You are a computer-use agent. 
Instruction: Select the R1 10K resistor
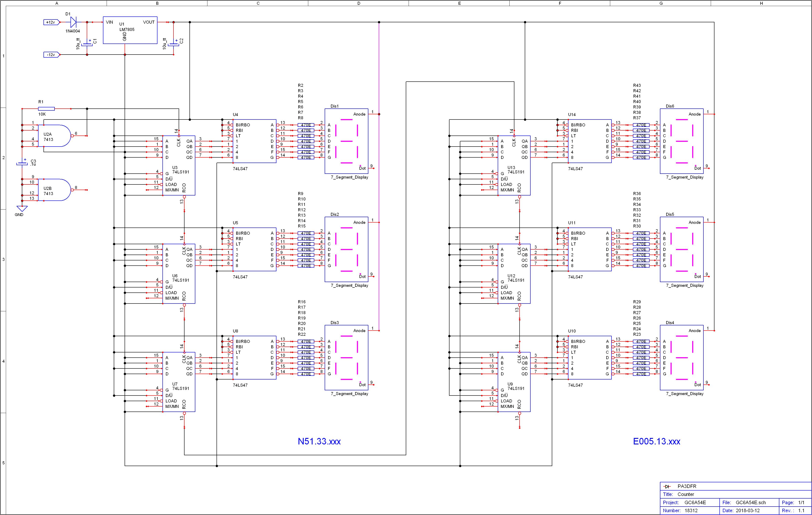[46, 109]
